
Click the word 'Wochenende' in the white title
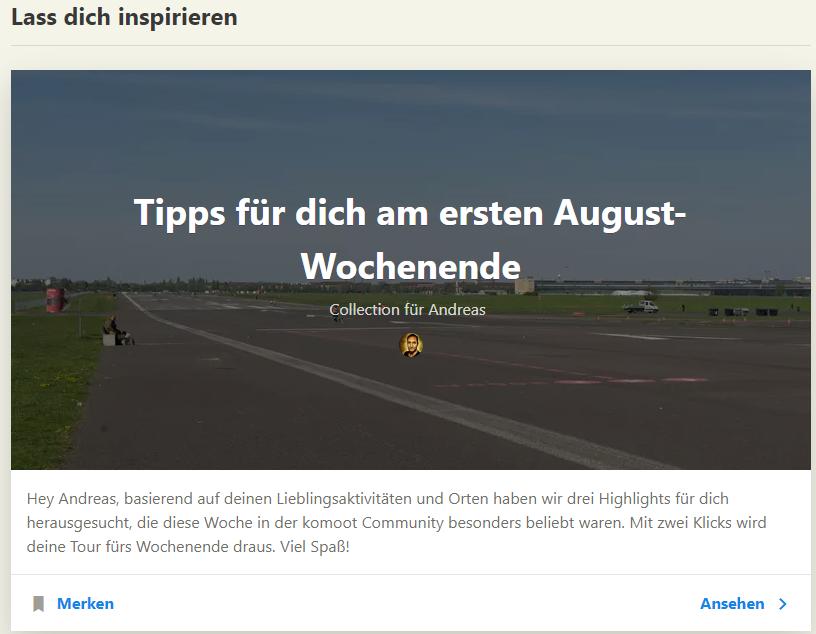coord(411,267)
